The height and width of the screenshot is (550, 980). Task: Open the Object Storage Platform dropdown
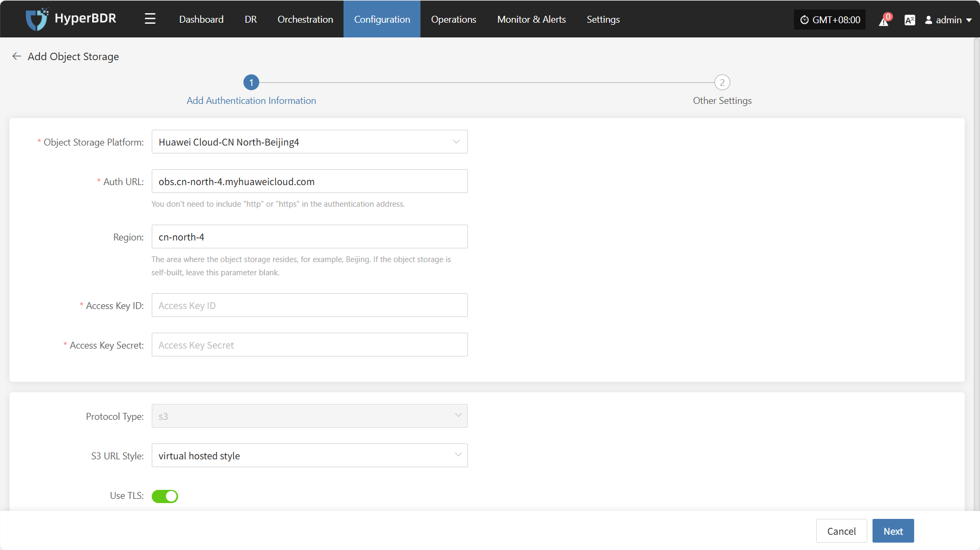click(310, 142)
